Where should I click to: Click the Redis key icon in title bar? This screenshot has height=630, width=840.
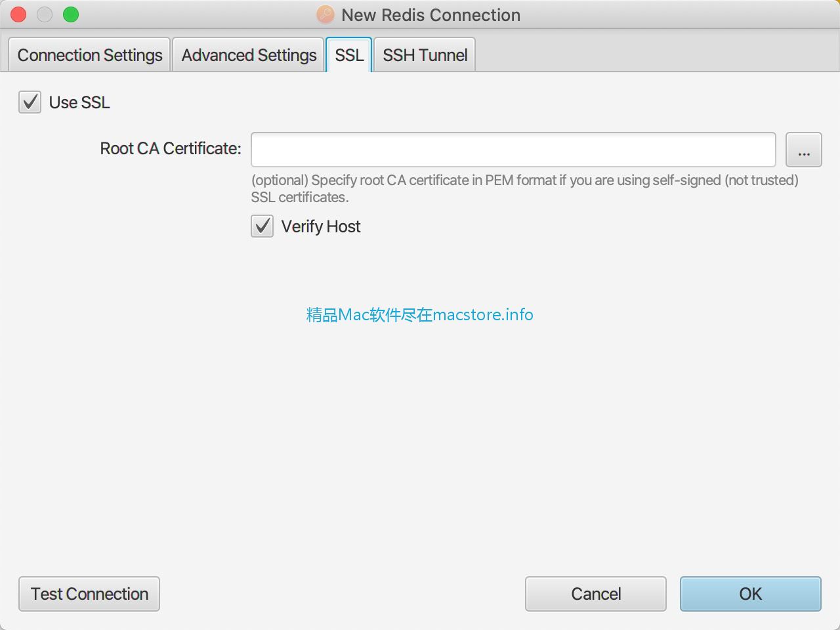click(325, 14)
